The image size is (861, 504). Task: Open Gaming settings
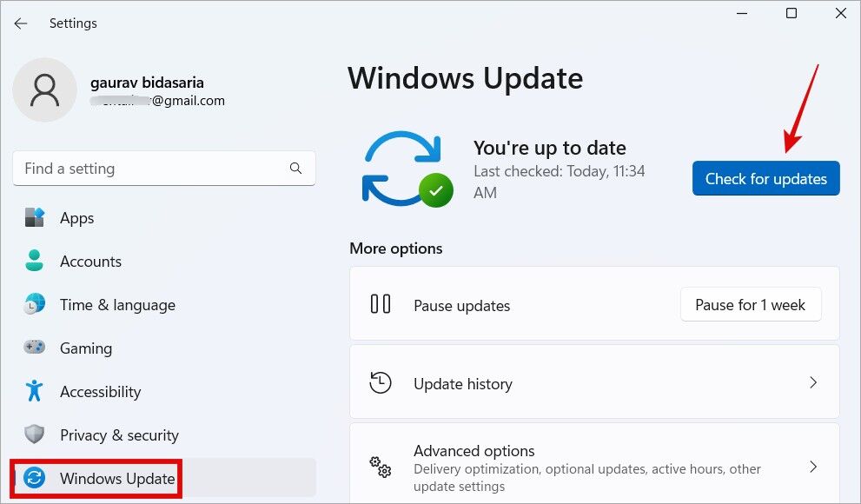point(164,348)
